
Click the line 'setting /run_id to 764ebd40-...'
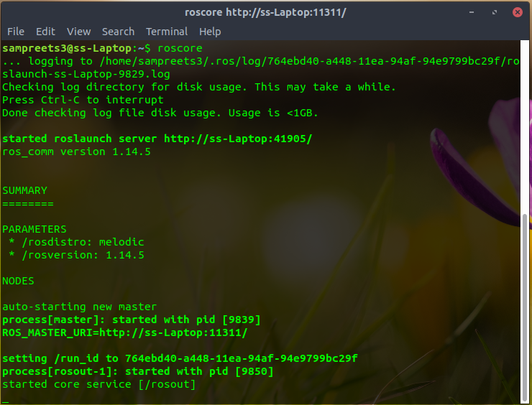pyautogui.click(x=180, y=358)
